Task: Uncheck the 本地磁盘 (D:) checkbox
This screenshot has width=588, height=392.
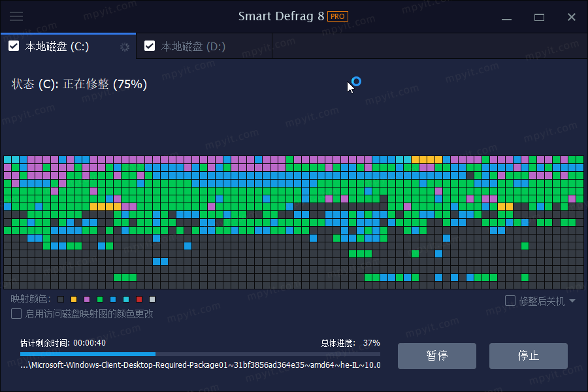Action: [x=150, y=46]
